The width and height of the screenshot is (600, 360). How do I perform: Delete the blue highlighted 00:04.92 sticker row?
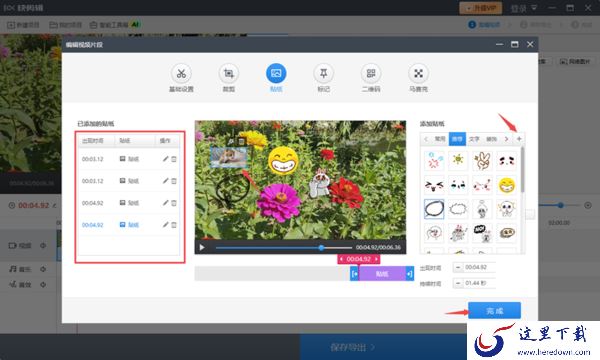pyautogui.click(x=174, y=225)
